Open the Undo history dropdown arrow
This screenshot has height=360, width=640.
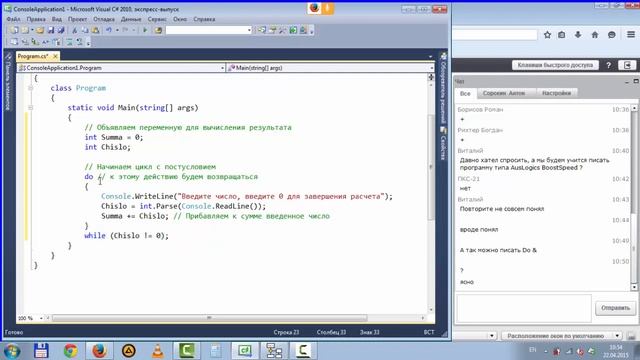pos(117,30)
